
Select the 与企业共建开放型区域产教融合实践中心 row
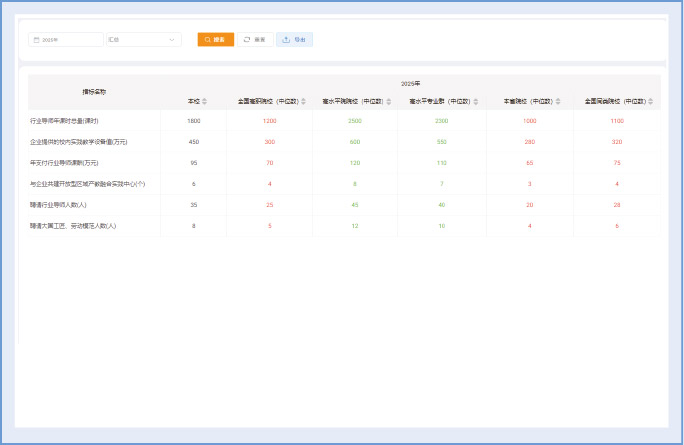click(x=88, y=184)
